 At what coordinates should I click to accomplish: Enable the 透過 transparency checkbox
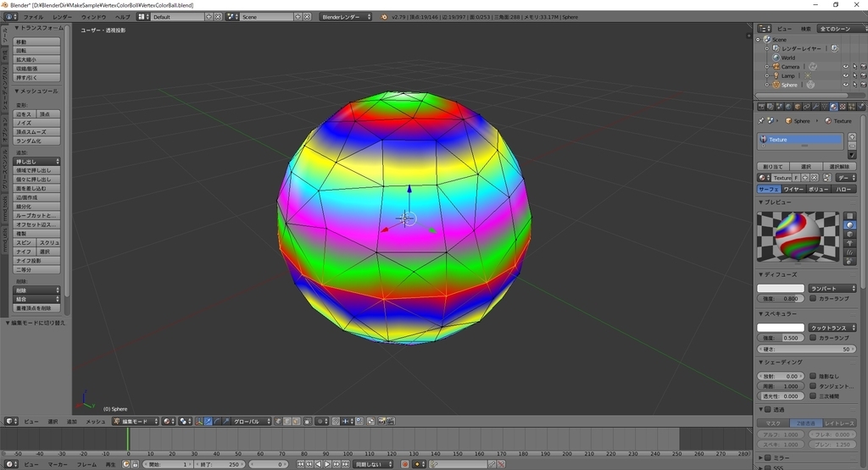click(x=768, y=410)
